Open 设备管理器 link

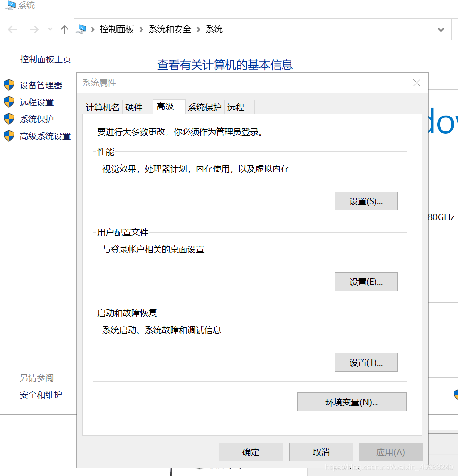click(x=41, y=85)
